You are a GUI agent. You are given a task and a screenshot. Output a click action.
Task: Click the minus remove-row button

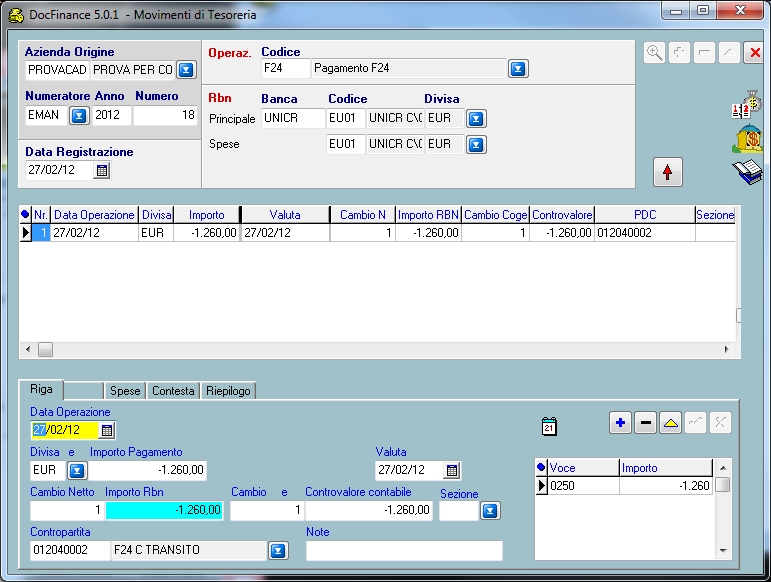(x=645, y=423)
